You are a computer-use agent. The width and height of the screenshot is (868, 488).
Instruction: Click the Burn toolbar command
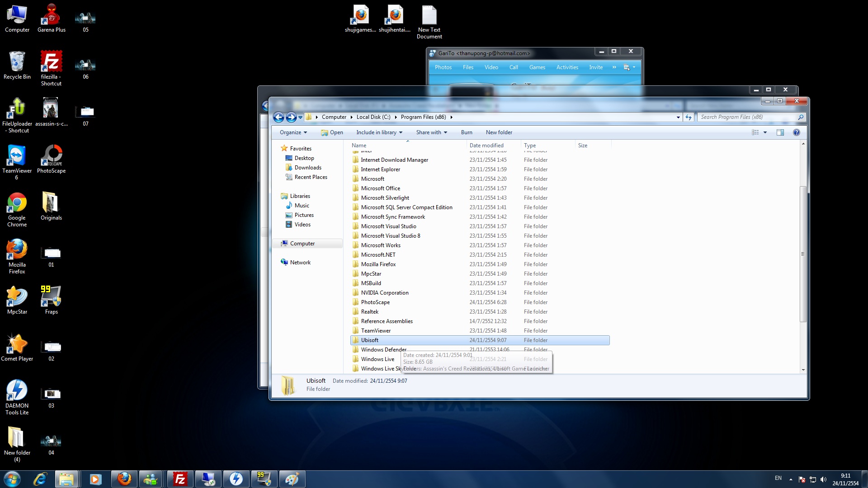[467, 132]
